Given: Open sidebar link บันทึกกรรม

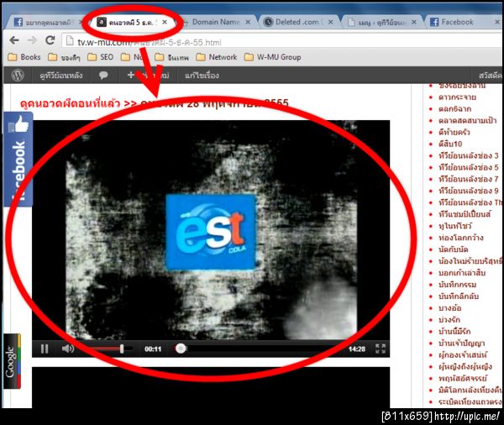Looking at the screenshot, I should (457, 284).
